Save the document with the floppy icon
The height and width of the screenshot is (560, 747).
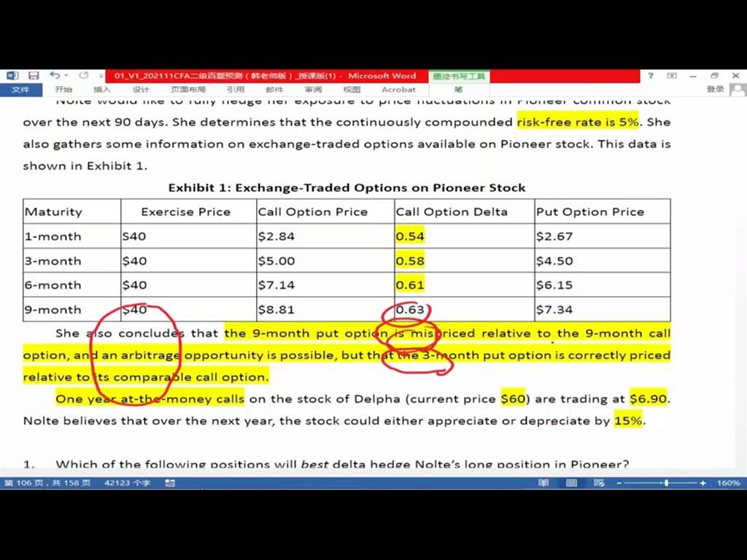pos(34,76)
